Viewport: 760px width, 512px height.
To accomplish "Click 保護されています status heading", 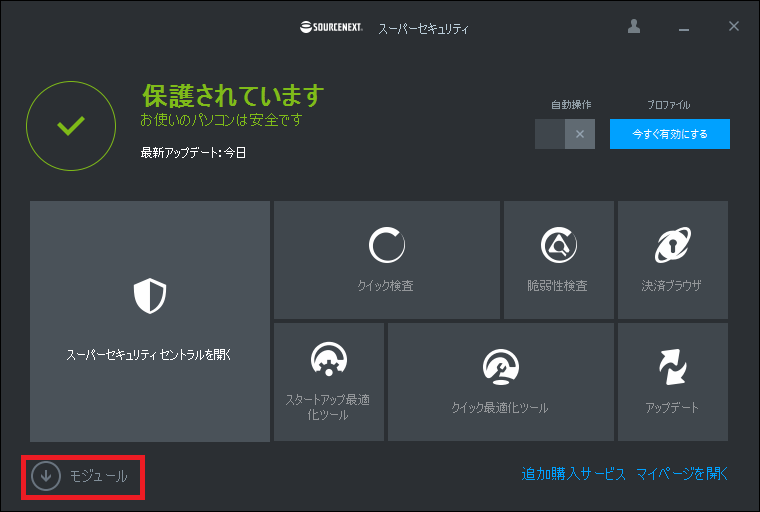I will (233, 95).
